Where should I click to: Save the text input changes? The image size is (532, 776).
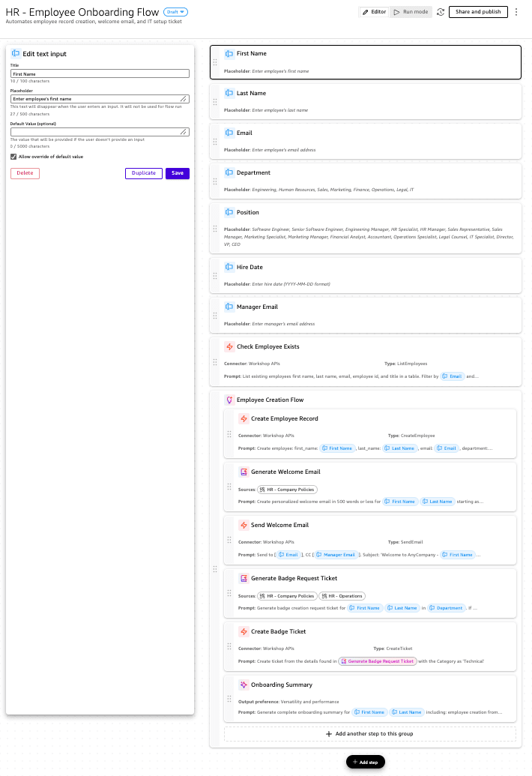point(178,173)
